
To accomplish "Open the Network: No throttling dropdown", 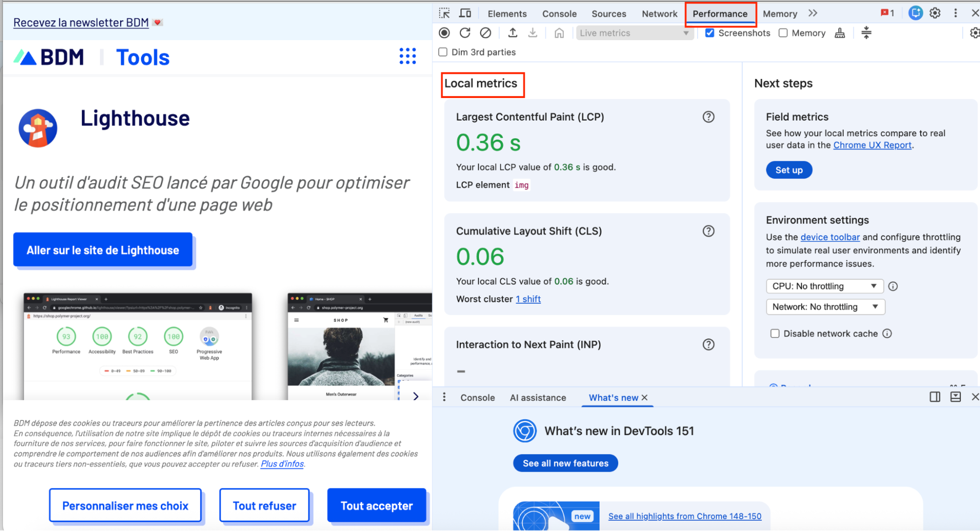I will (x=826, y=307).
